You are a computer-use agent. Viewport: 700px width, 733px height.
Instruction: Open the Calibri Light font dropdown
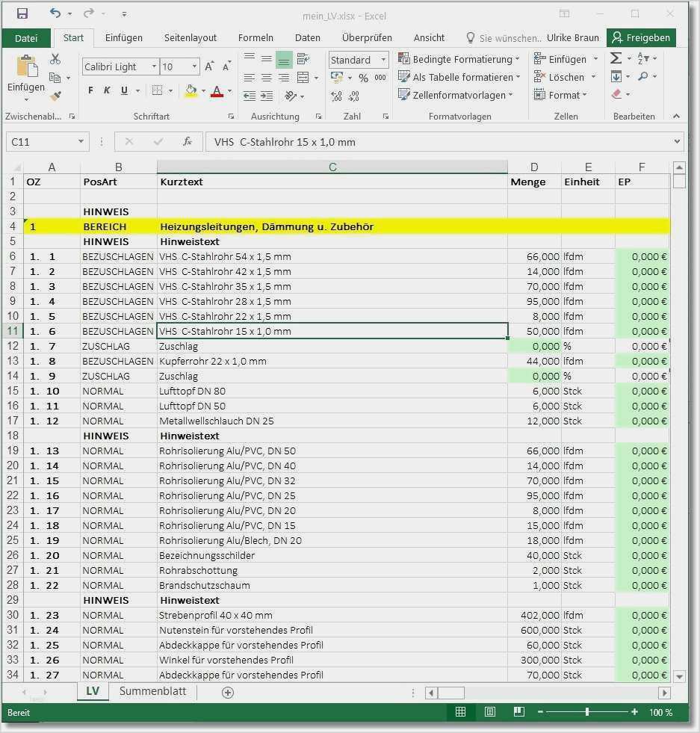(154, 67)
